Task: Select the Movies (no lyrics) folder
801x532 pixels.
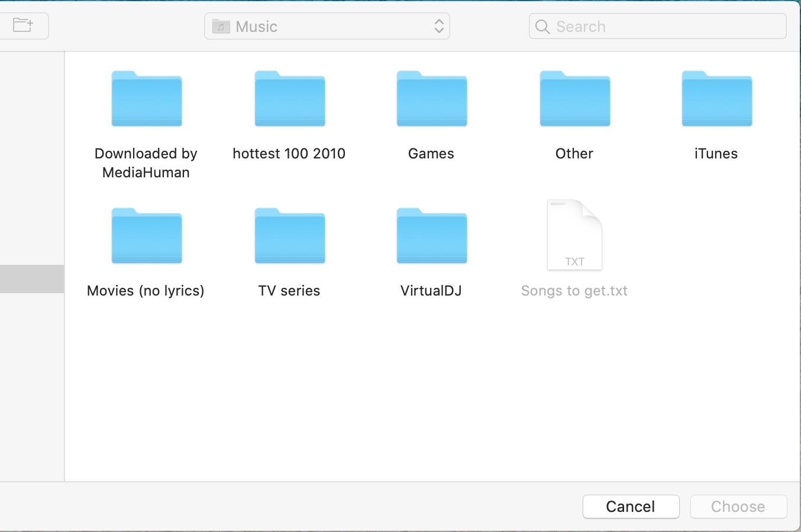Action: point(146,235)
